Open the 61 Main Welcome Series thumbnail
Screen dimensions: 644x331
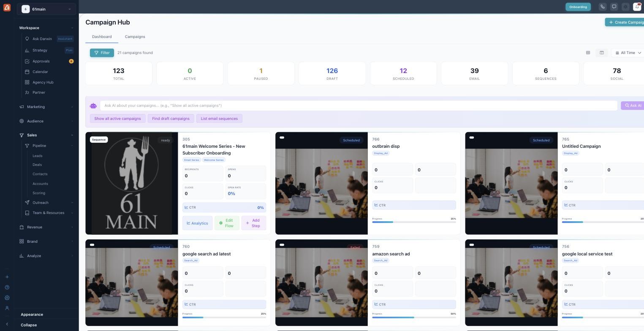pos(132,183)
